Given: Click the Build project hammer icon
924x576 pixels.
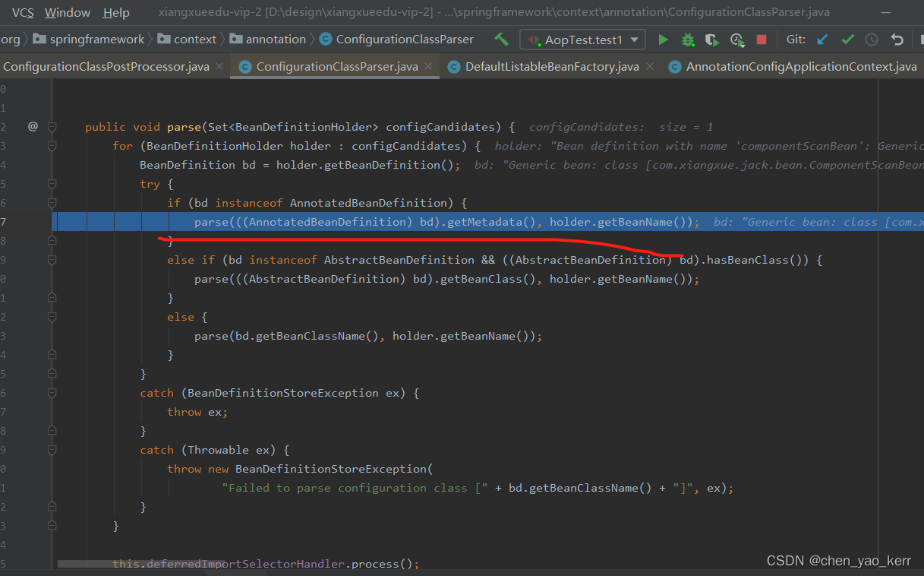Looking at the screenshot, I should point(501,40).
